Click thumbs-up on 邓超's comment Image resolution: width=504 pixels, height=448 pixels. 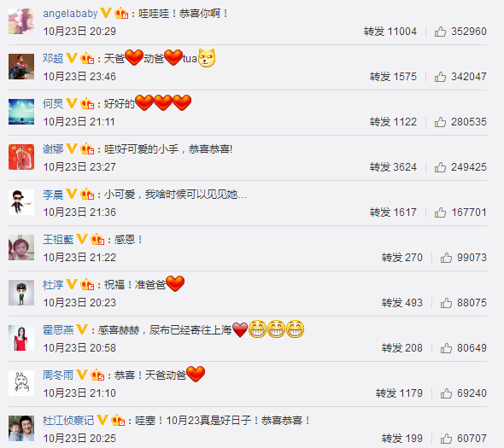440,77
